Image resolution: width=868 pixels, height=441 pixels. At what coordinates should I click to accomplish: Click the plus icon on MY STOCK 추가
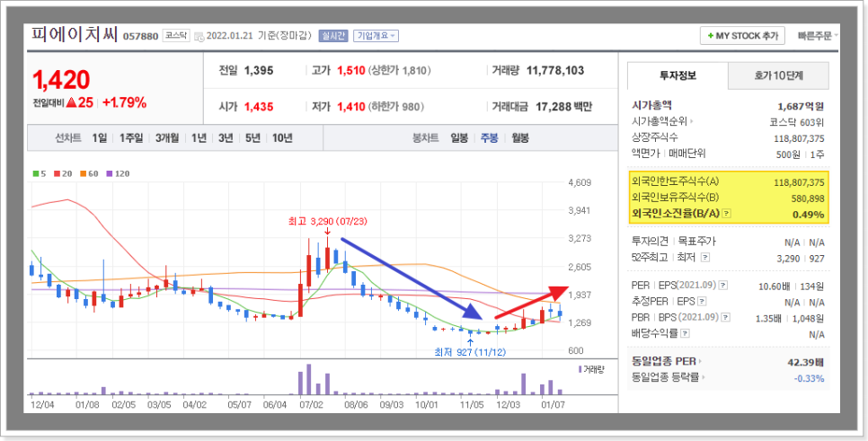[710, 36]
